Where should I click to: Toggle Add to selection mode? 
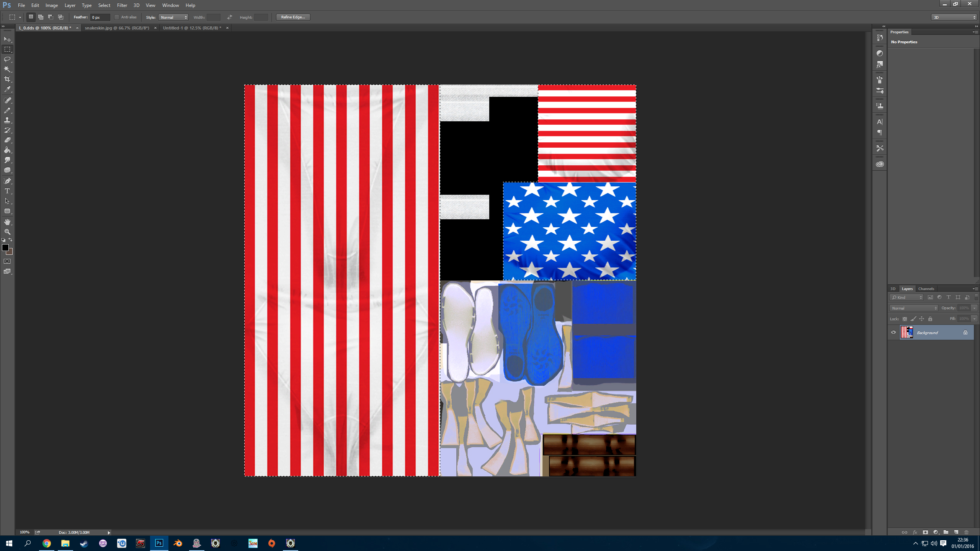[x=41, y=17]
